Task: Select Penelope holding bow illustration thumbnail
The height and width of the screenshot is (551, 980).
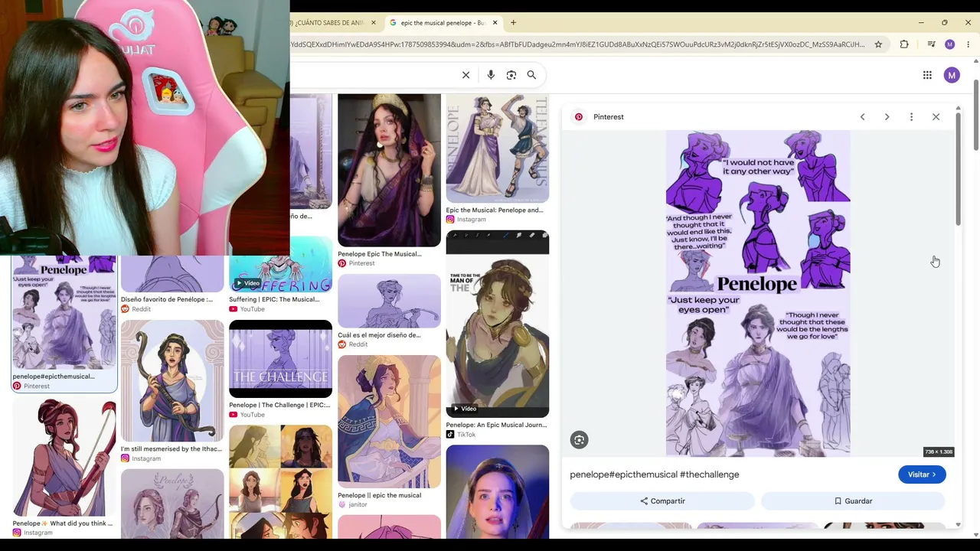Action: (172, 381)
